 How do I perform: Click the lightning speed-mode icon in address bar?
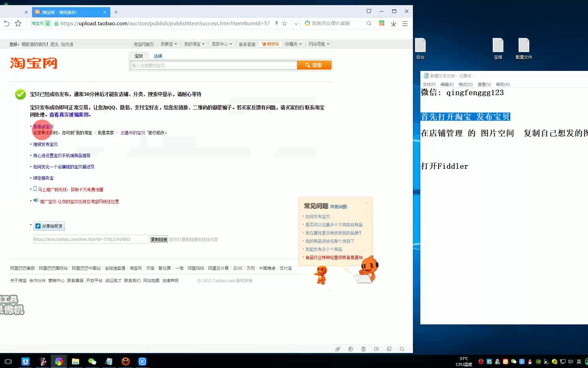(x=277, y=23)
